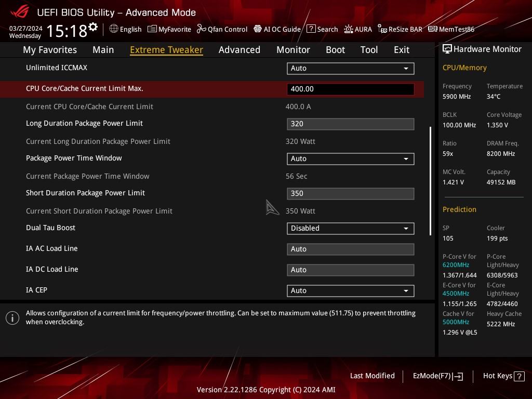Edit Long Duration Package Power Limit field

click(x=351, y=124)
